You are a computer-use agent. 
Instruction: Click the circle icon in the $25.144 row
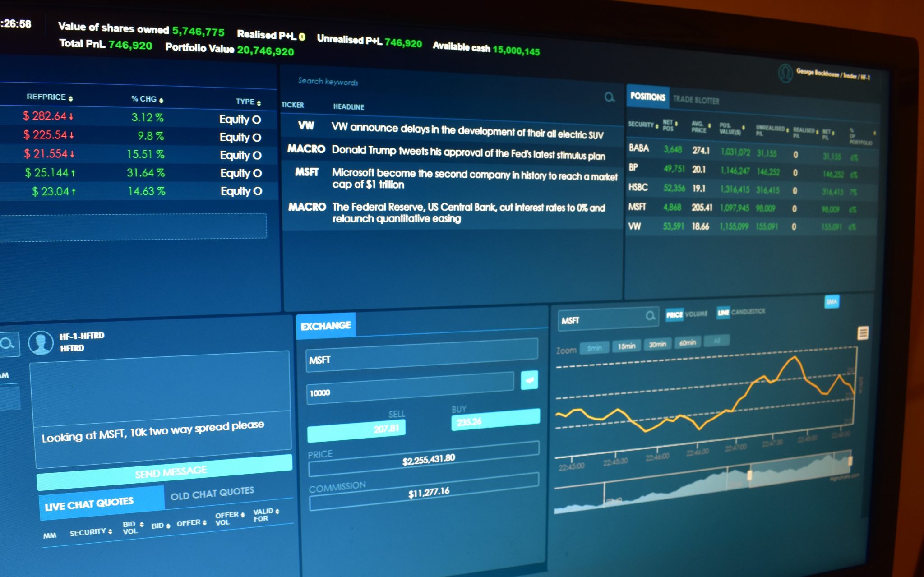click(257, 173)
